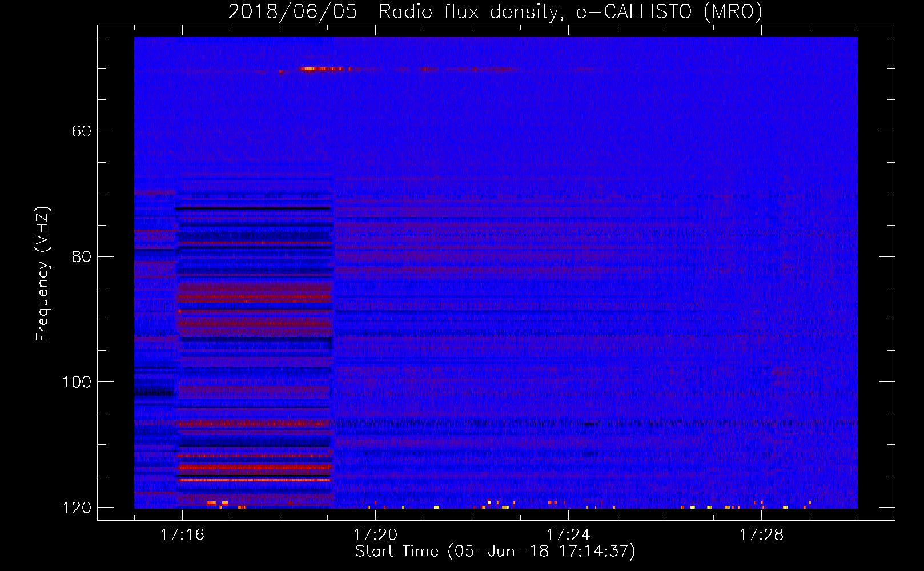Click the 'Start Time (05-Jun-18 17:14:37)' label
Viewport: 924px width, 571px height.
coord(495,552)
